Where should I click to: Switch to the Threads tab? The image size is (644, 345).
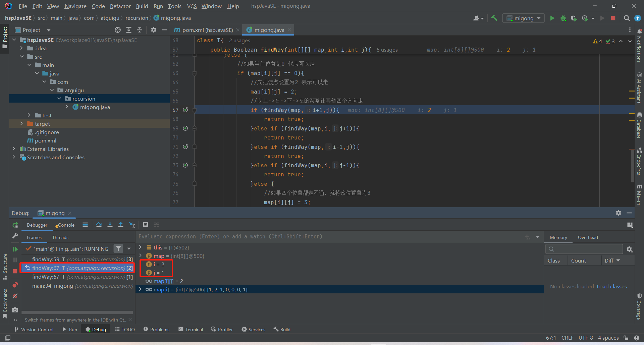tap(60, 237)
